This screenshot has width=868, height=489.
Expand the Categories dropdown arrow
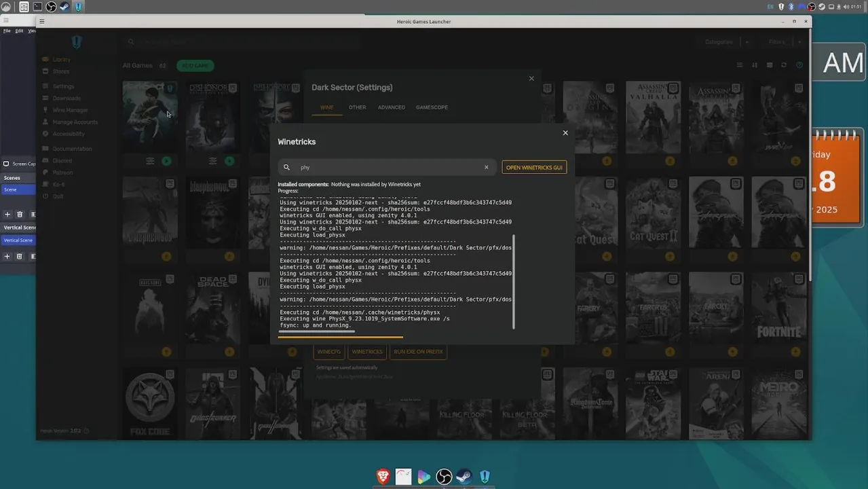(747, 42)
